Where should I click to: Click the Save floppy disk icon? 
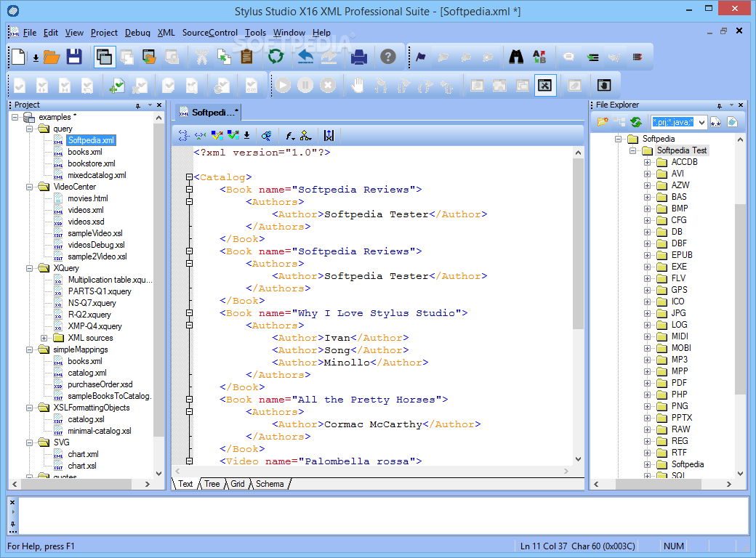74,57
